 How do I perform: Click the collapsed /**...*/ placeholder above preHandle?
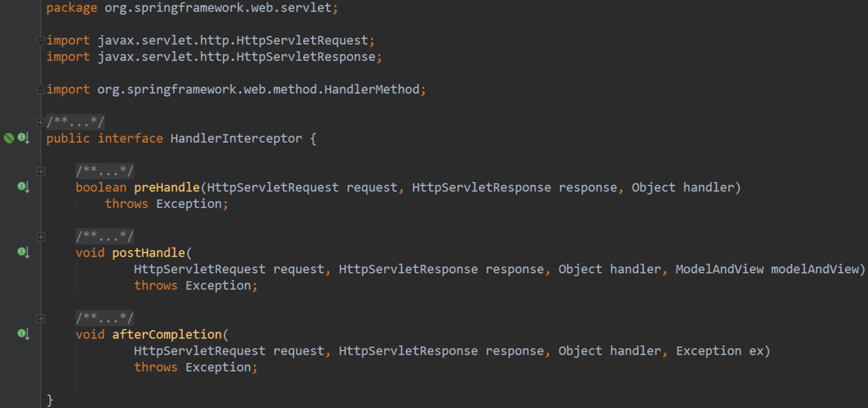[x=105, y=171]
